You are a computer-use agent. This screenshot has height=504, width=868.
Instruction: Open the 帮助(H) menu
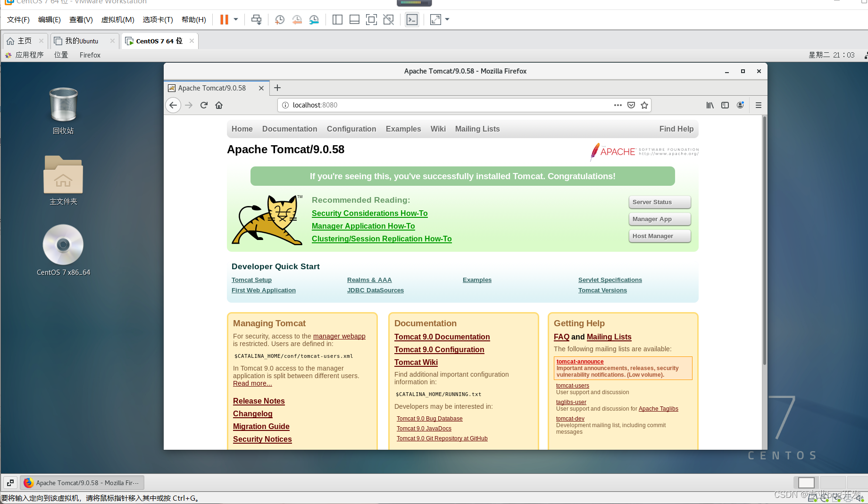pyautogui.click(x=194, y=20)
